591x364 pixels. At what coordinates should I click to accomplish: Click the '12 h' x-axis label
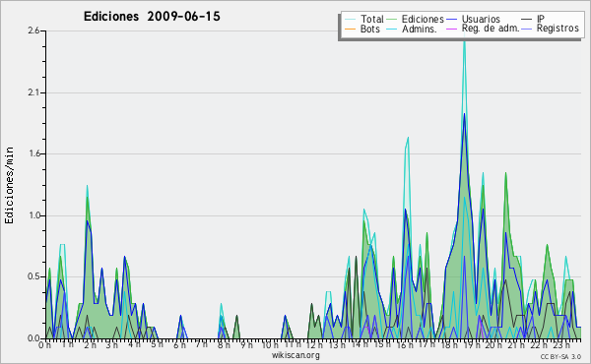click(x=314, y=345)
